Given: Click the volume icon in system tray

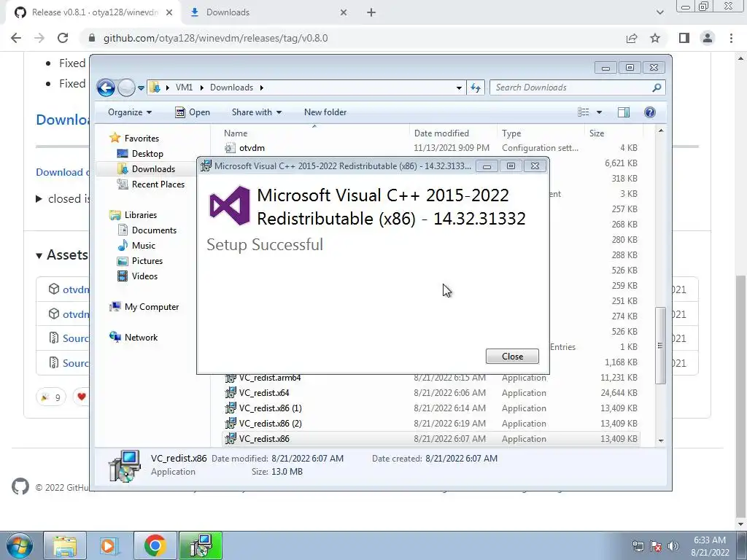Looking at the screenshot, I should (x=673, y=546).
